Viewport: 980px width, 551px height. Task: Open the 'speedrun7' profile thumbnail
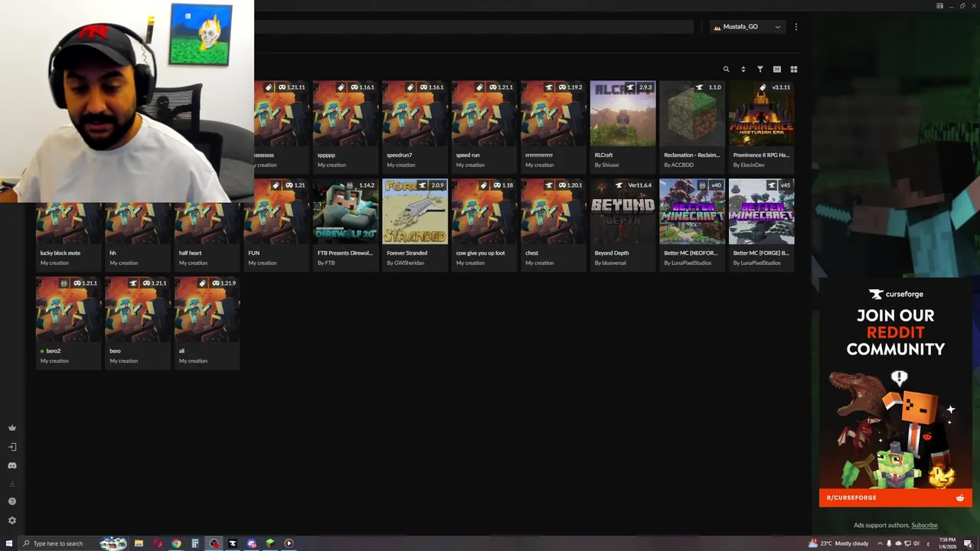click(415, 113)
